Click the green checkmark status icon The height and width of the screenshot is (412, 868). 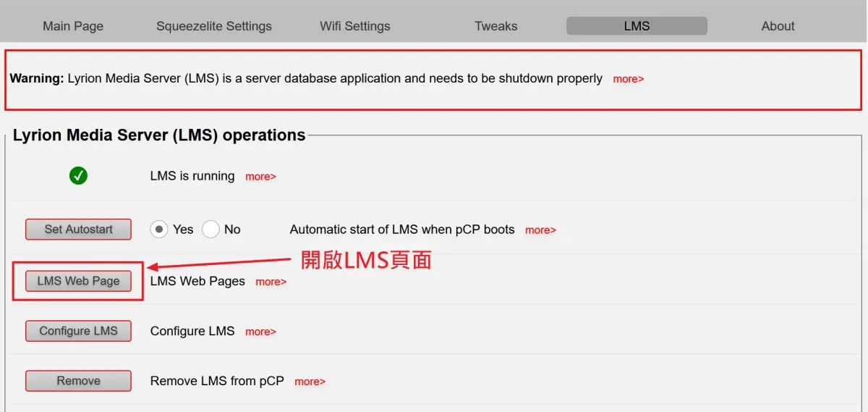click(x=78, y=176)
